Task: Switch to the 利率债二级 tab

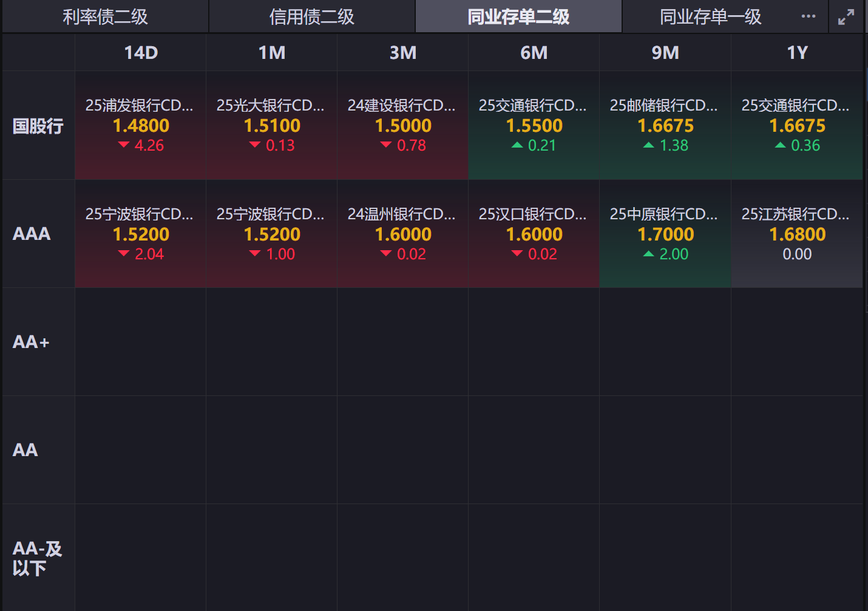Action: pos(106,16)
